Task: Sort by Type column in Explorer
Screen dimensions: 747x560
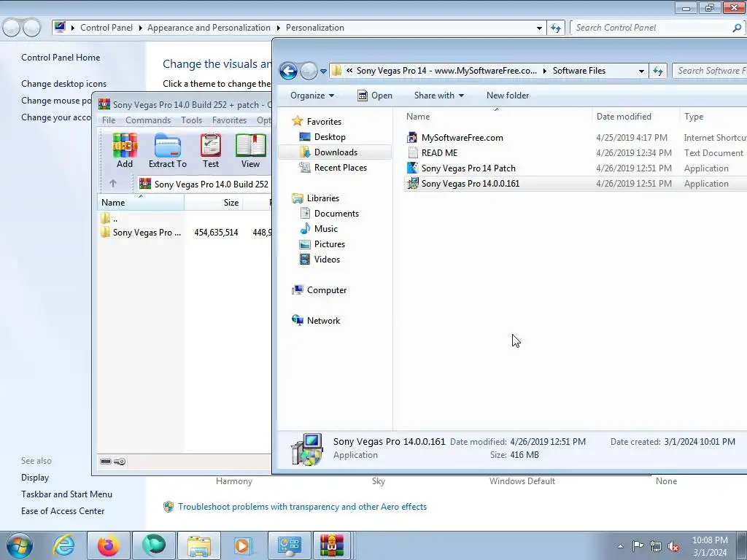Action: (x=713, y=117)
